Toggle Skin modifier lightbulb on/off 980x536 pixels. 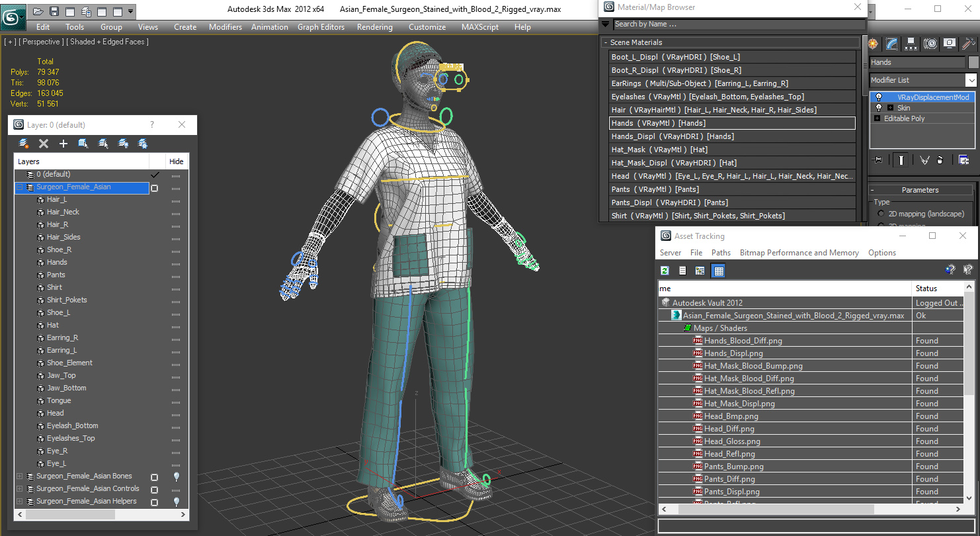878,108
